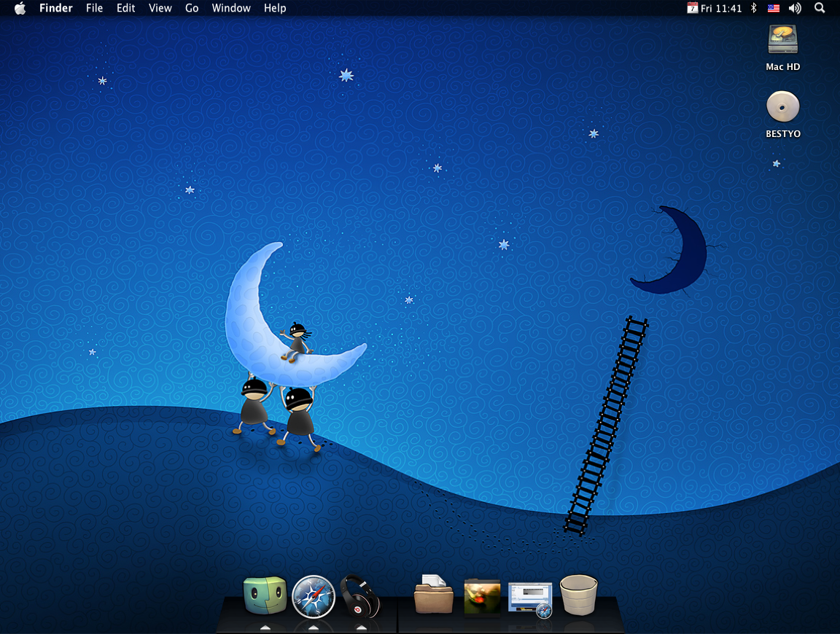
Task: Open the Beats headphones music app in dock
Action: pyautogui.click(x=360, y=596)
